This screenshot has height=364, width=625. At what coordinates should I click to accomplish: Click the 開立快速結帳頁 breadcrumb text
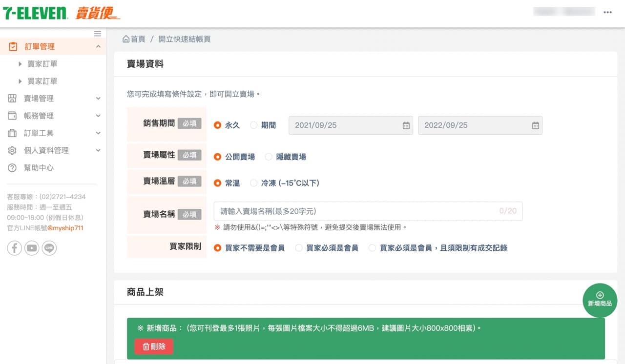click(x=185, y=39)
